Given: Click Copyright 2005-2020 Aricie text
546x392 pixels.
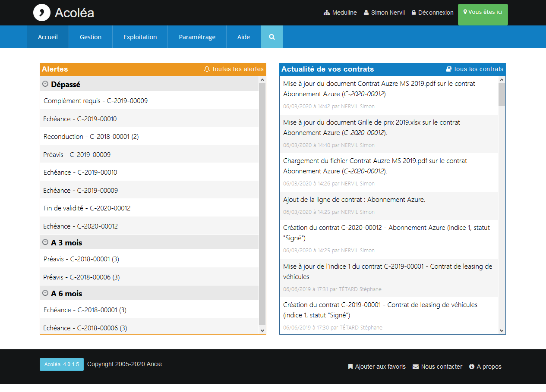Looking at the screenshot, I should [124, 364].
